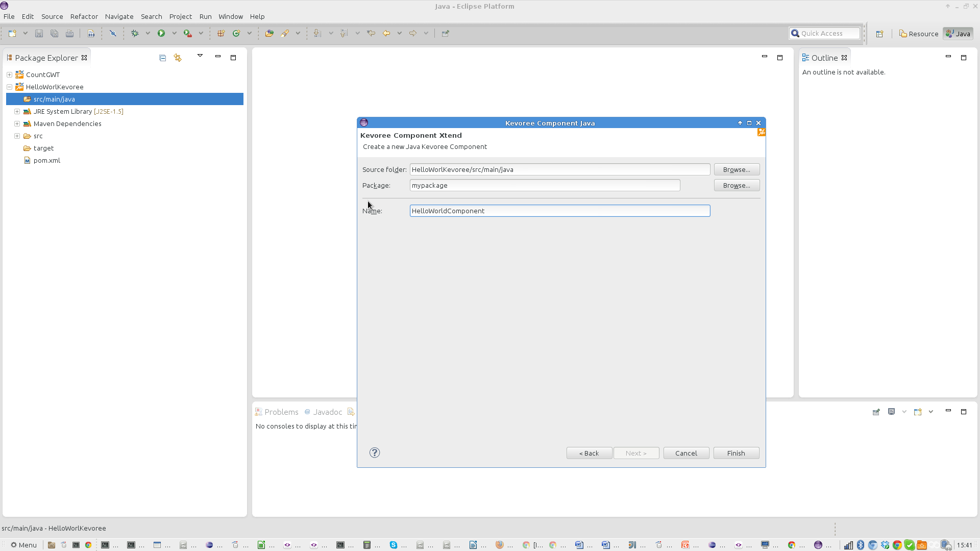Viewport: 980px width, 551px height.
Task: Switch to the Javadoc tab
Action: [x=323, y=412]
